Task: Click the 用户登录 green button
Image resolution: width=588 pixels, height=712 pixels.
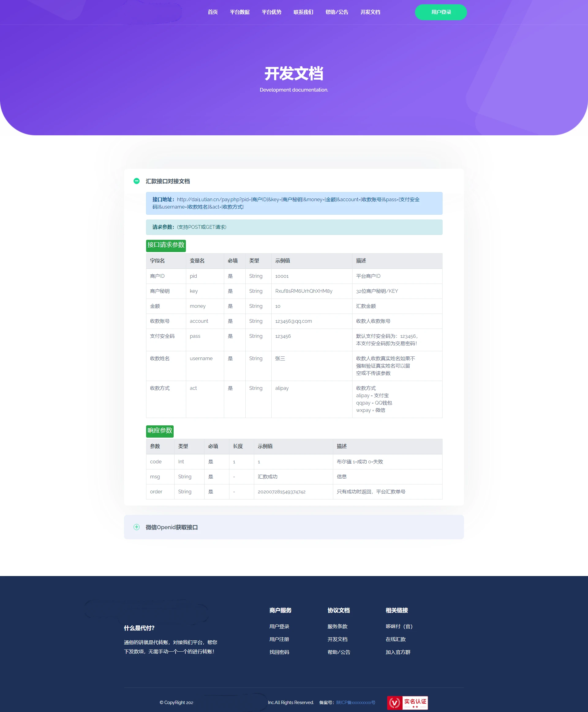Action: 441,12
